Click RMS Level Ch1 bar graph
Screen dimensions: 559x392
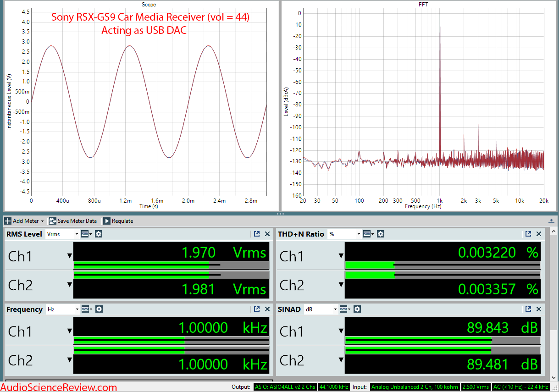coord(171,265)
